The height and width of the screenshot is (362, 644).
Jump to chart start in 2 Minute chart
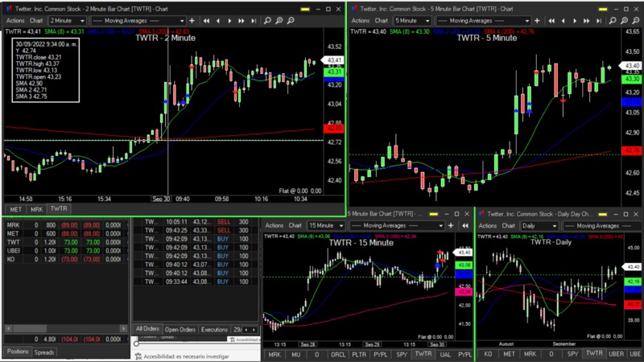[207, 20]
